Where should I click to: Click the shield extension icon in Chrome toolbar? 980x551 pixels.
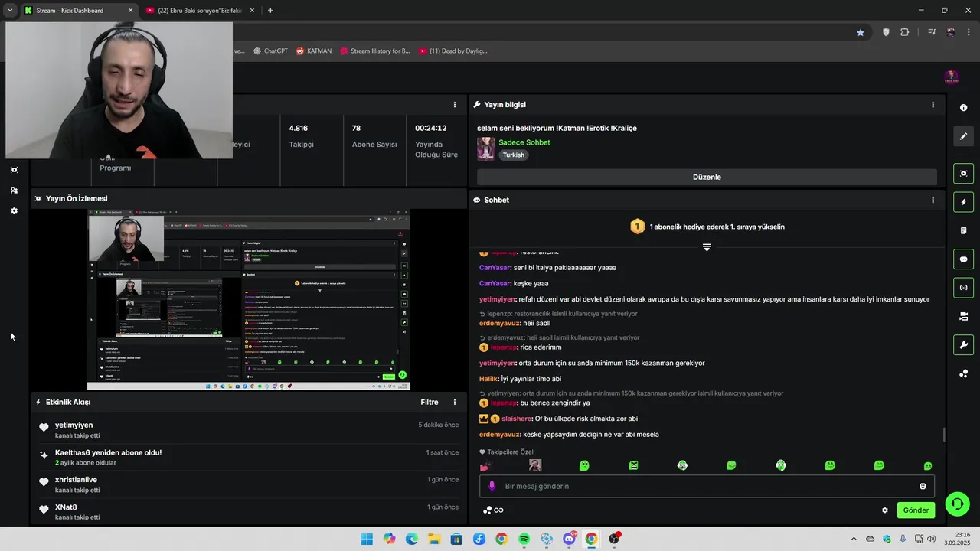(x=886, y=32)
